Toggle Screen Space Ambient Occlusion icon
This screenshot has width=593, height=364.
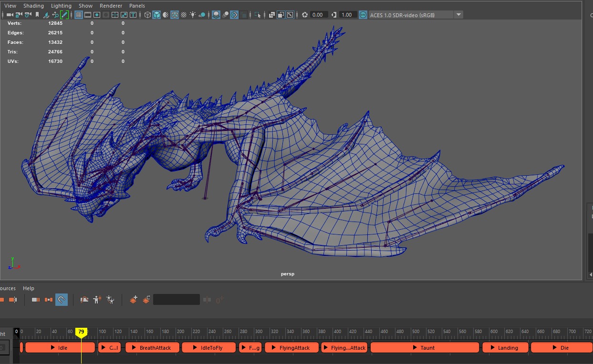(x=216, y=15)
